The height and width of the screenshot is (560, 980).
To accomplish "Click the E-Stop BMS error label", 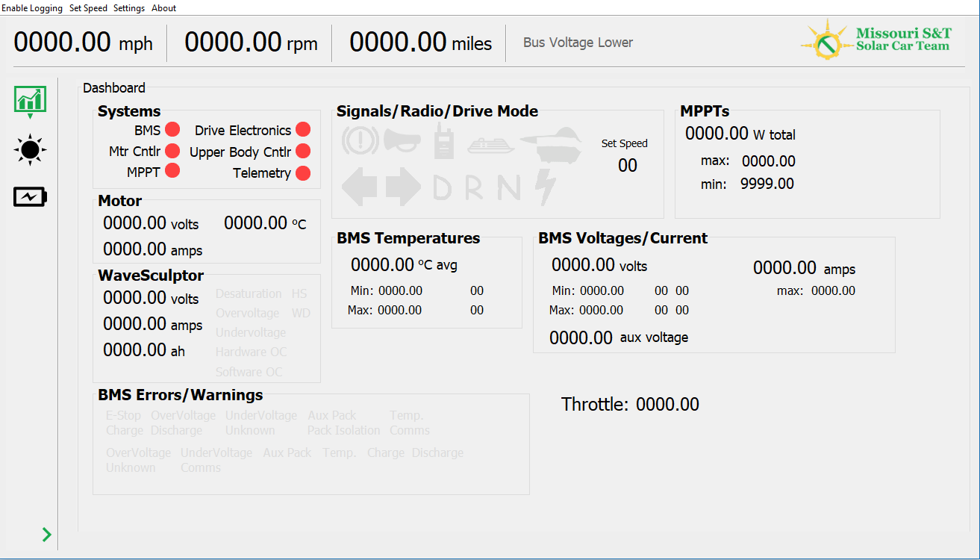I will 123,415.
